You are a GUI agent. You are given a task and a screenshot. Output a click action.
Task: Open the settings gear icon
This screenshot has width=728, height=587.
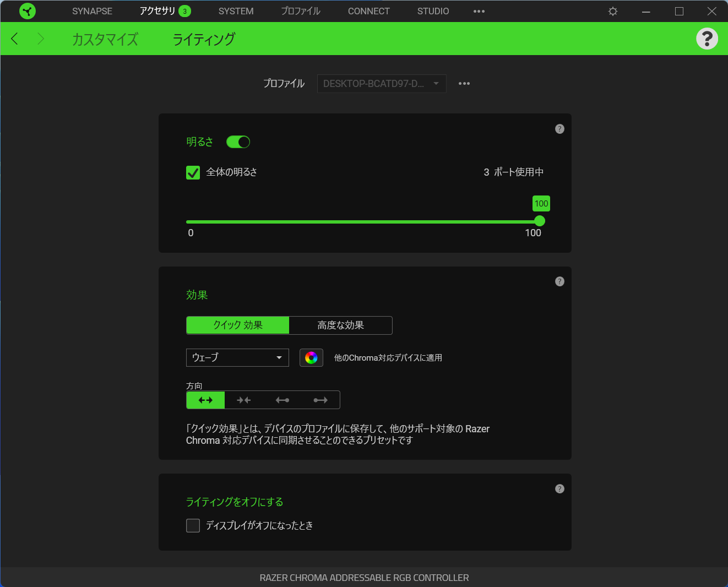pos(613,11)
